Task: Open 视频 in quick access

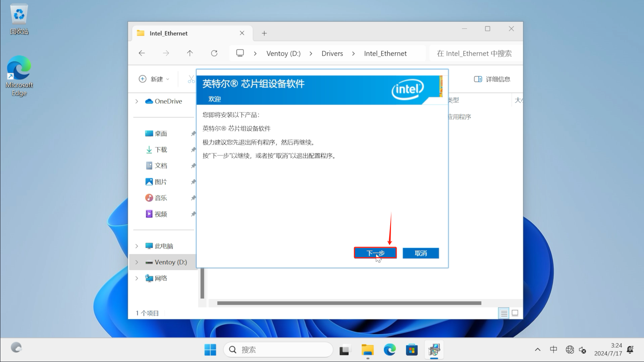Action: [156, 214]
